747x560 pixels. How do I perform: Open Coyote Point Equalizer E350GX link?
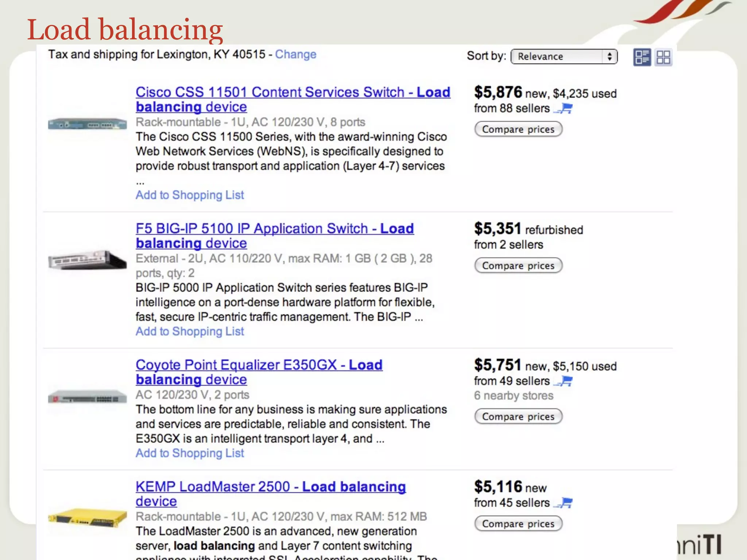259,372
